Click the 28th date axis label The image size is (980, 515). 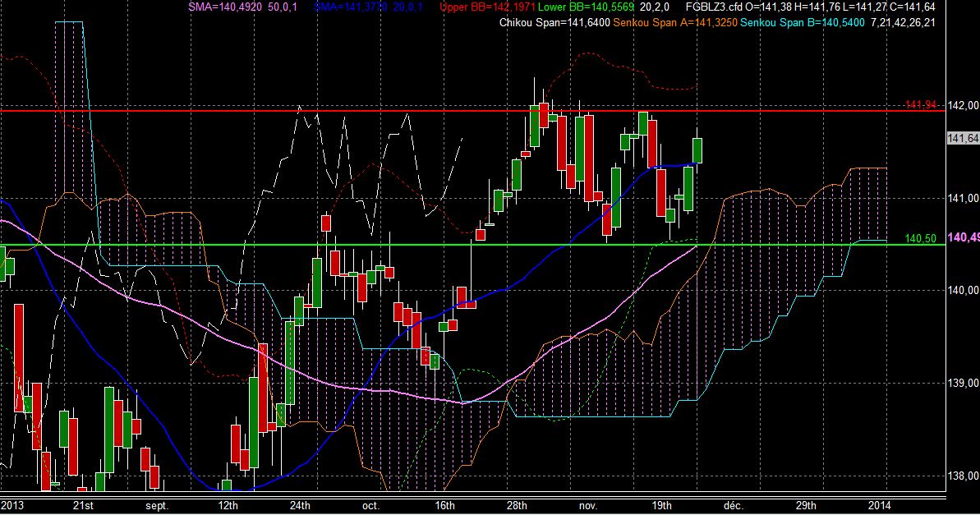coord(517,505)
